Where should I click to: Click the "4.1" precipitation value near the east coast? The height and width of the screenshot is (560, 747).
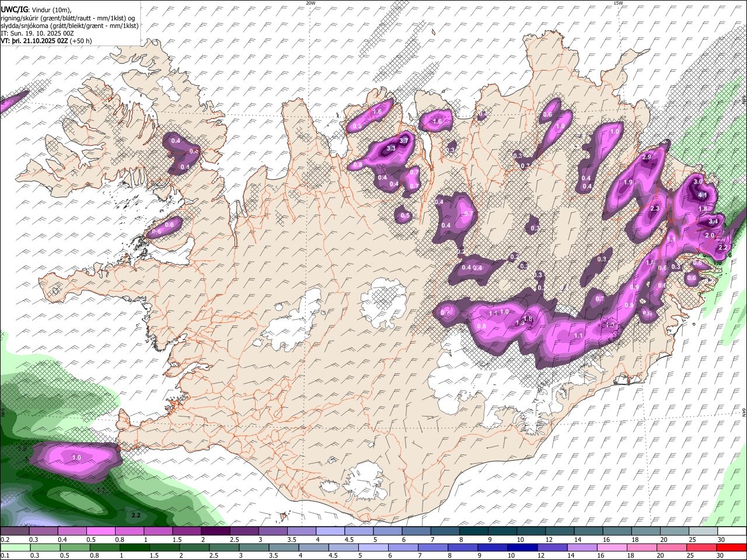click(703, 195)
